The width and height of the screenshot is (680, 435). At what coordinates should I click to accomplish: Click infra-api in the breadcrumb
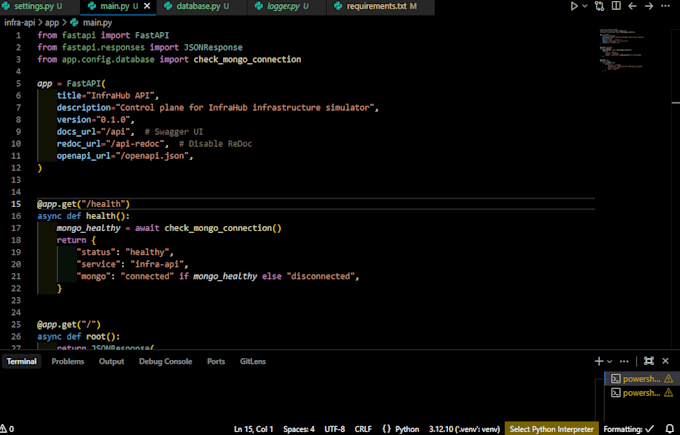coord(20,23)
